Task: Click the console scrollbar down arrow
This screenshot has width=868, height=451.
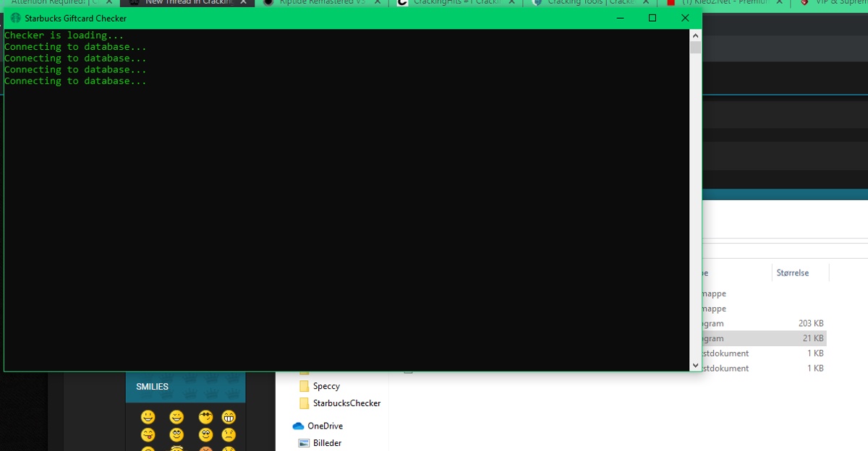Action: click(696, 366)
